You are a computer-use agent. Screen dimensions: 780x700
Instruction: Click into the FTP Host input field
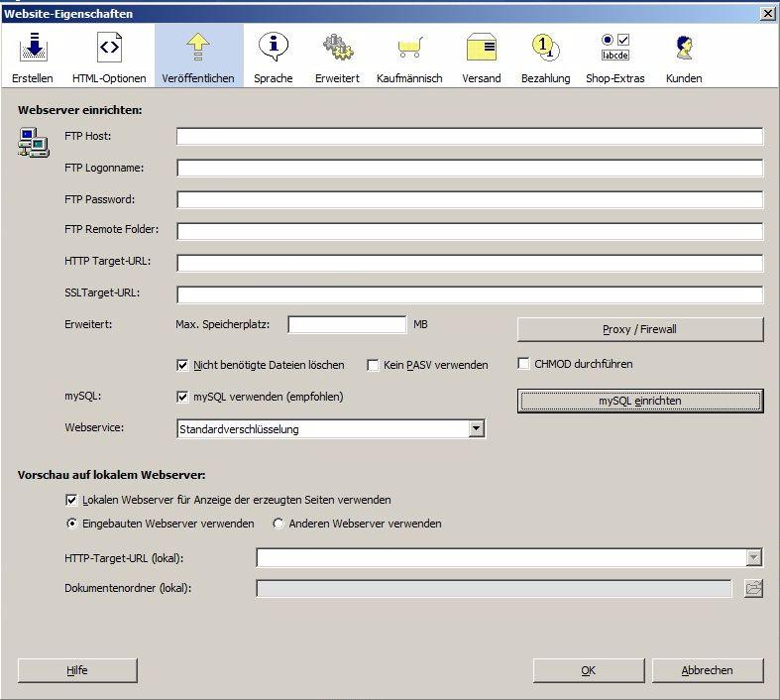tap(470, 137)
